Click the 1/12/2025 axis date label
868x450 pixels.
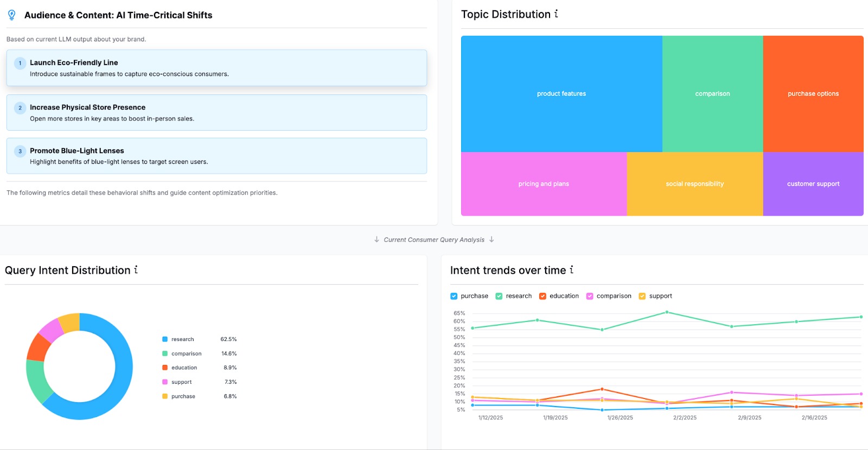pyautogui.click(x=490, y=418)
